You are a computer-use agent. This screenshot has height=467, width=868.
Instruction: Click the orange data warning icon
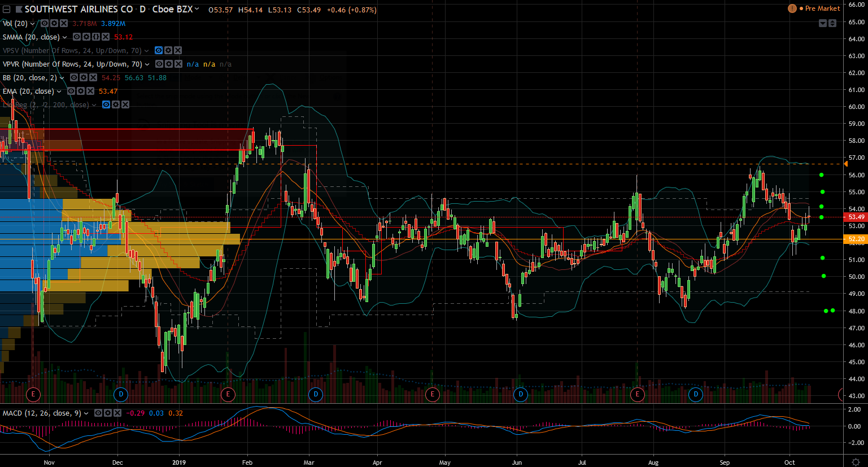(792, 8)
